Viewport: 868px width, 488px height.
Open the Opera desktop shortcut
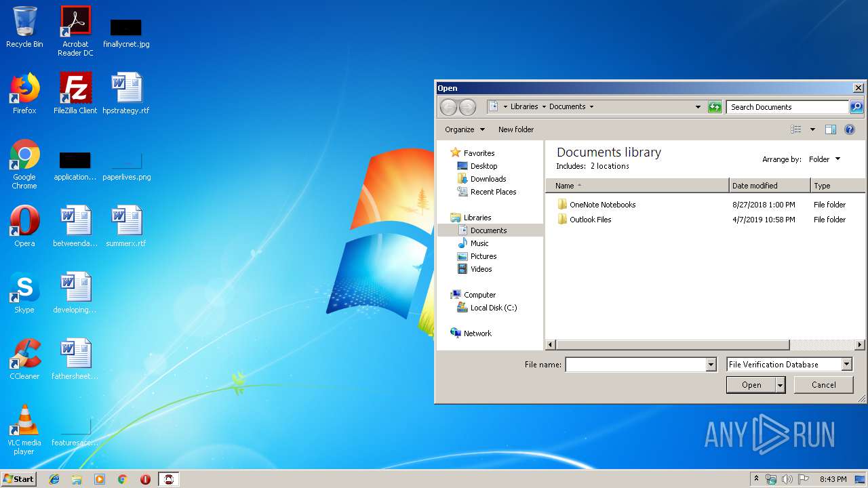click(24, 226)
